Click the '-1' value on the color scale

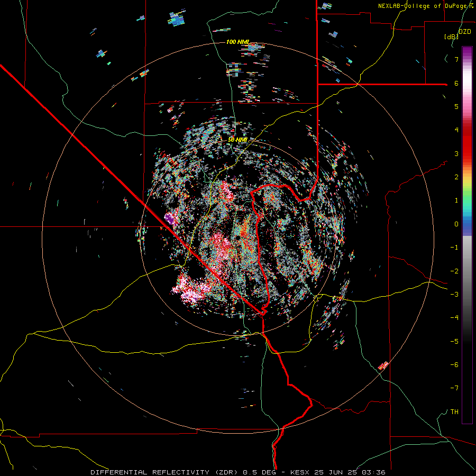[x=454, y=248]
